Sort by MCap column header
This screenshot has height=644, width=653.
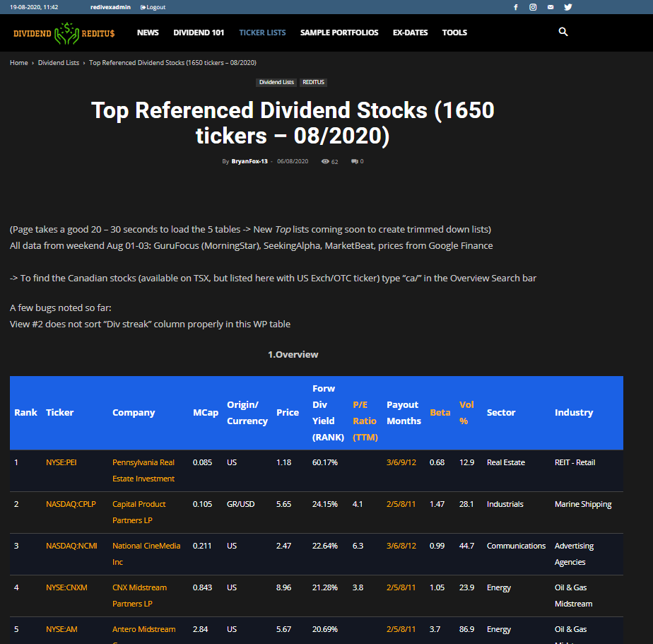206,412
